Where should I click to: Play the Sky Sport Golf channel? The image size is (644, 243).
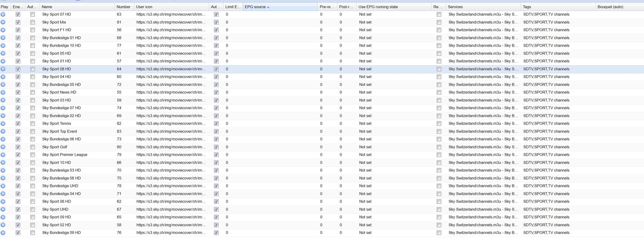[x=3, y=147]
